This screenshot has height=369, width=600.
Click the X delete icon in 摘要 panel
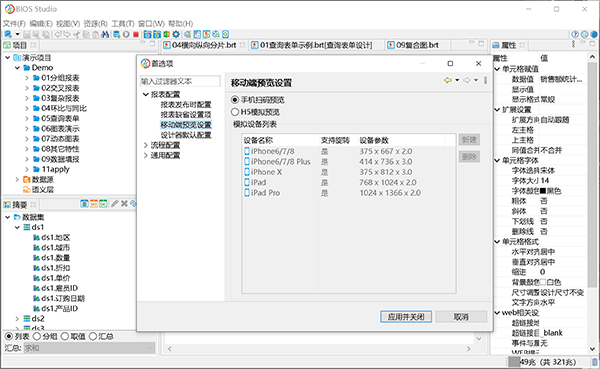124,204
